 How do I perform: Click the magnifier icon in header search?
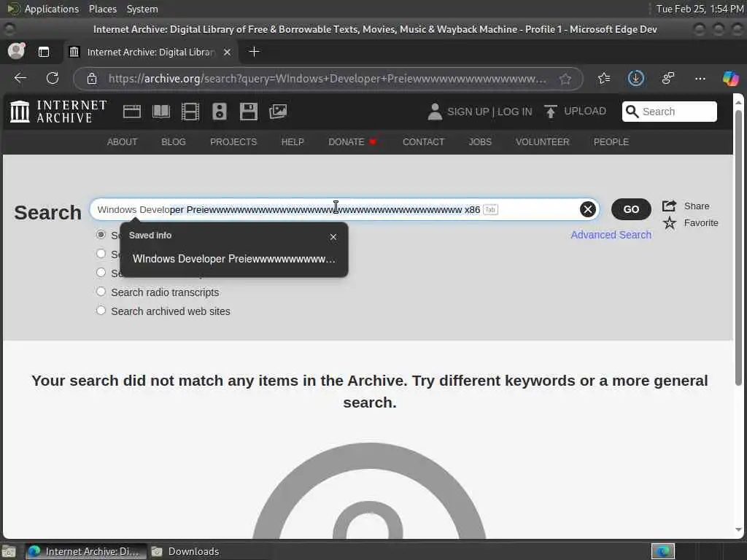coord(632,112)
